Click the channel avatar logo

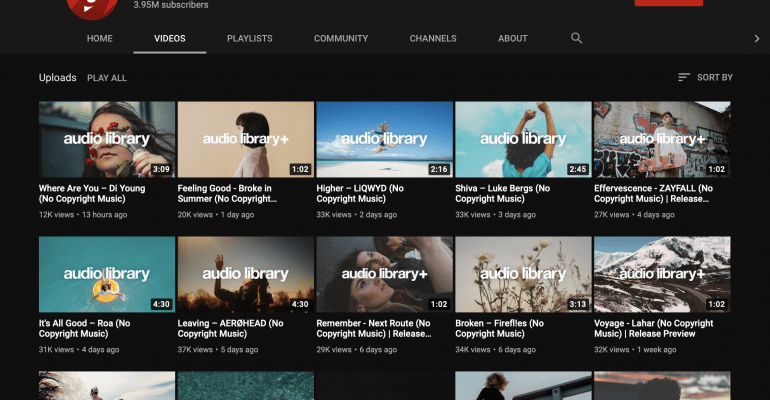click(x=92, y=7)
